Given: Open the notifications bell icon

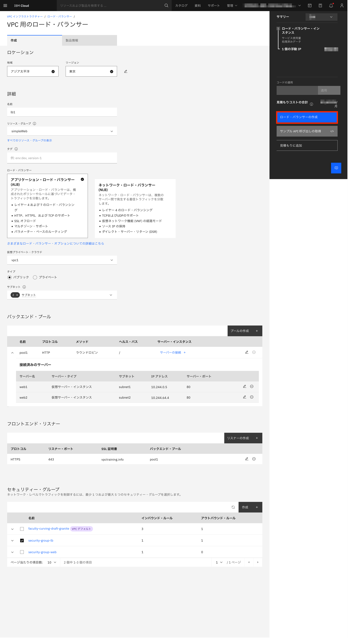Looking at the screenshot, I should pyautogui.click(x=331, y=6).
